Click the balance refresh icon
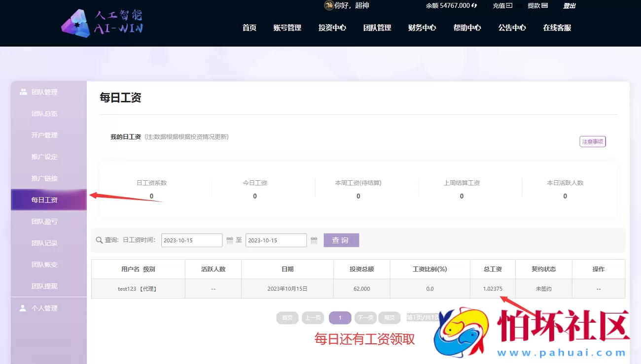The height and width of the screenshot is (364, 641). [x=473, y=5]
